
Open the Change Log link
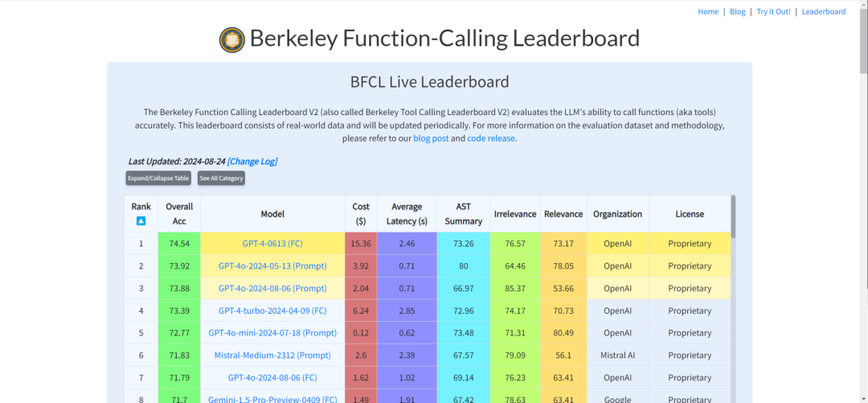click(x=252, y=161)
